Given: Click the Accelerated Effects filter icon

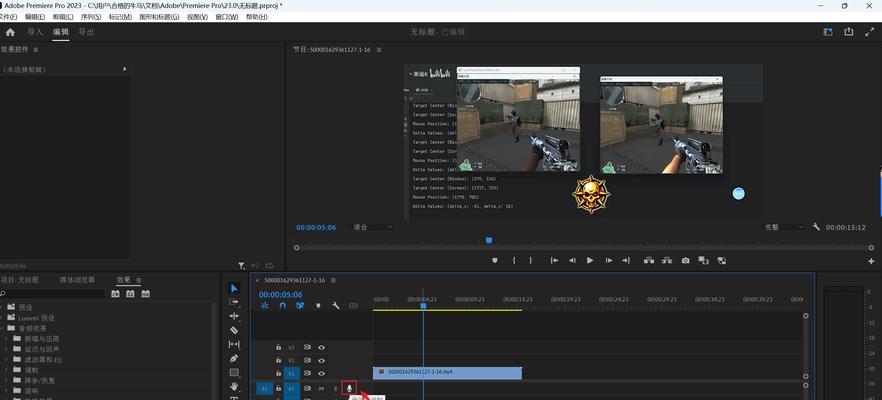Looking at the screenshot, I should pyautogui.click(x=115, y=294).
